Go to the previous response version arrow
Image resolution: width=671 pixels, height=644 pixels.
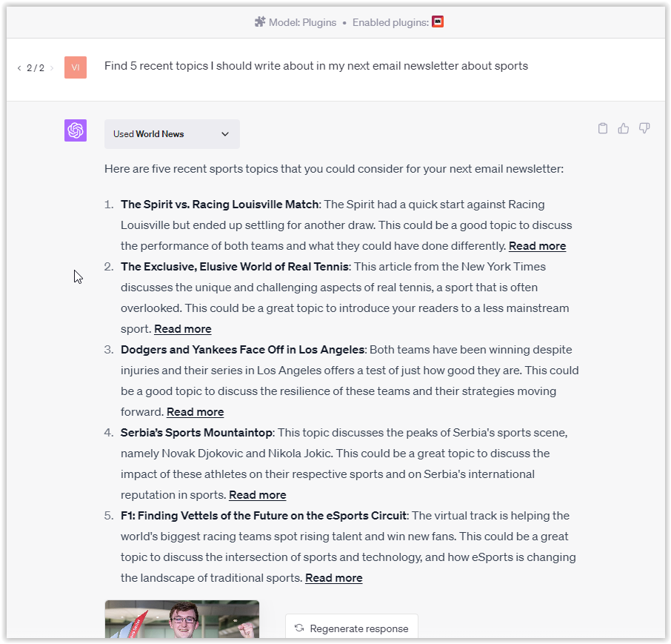pos(19,68)
